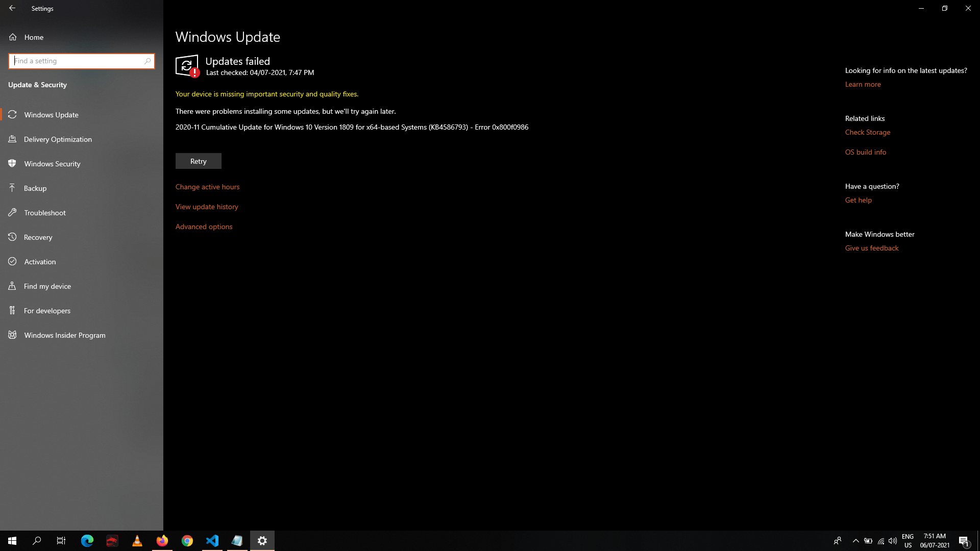The image size is (980, 551).
Task: Open Troubleshoot settings
Action: tap(45, 212)
